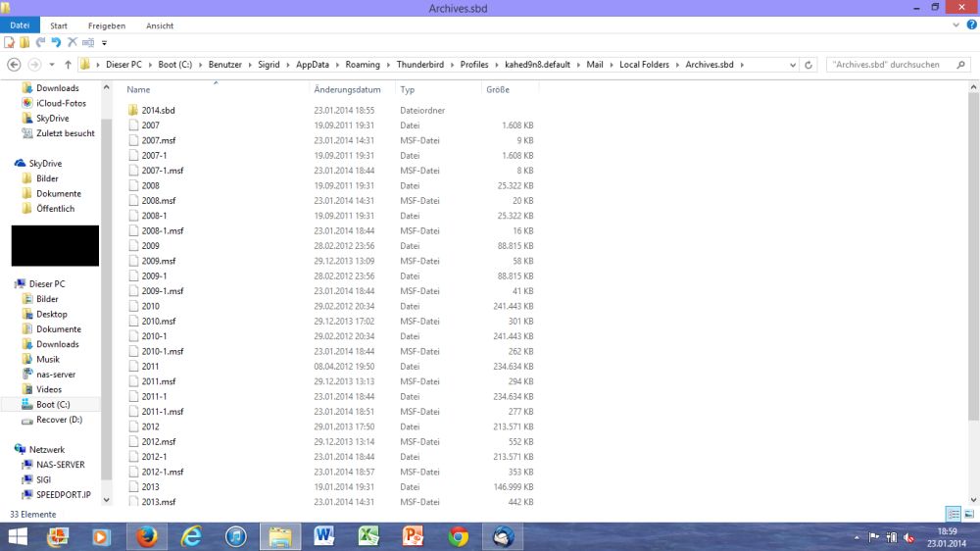Open the Ansicht ribbon tab
The width and height of the screenshot is (980, 551).
coord(160,25)
